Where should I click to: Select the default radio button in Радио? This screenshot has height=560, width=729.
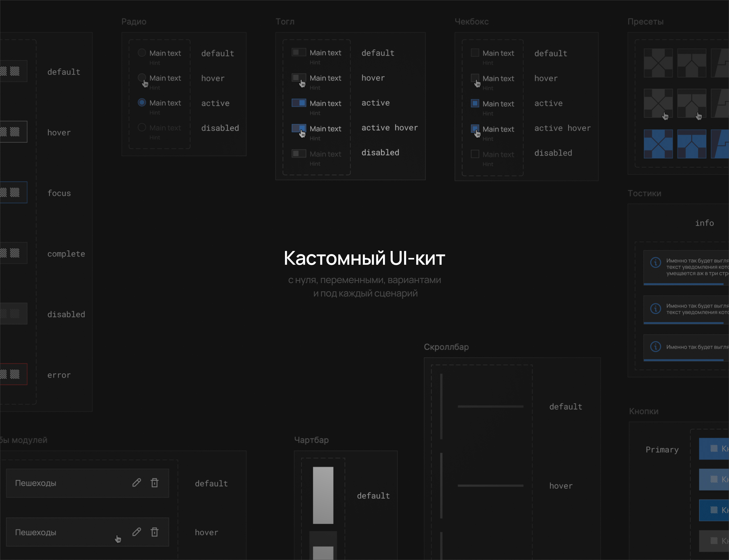coord(142,53)
